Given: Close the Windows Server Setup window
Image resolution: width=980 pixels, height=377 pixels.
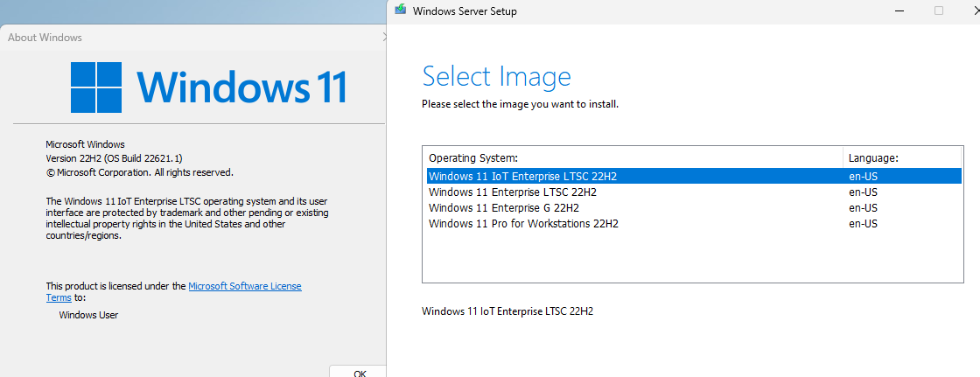Looking at the screenshot, I should pyautogui.click(x=976, y=10).
